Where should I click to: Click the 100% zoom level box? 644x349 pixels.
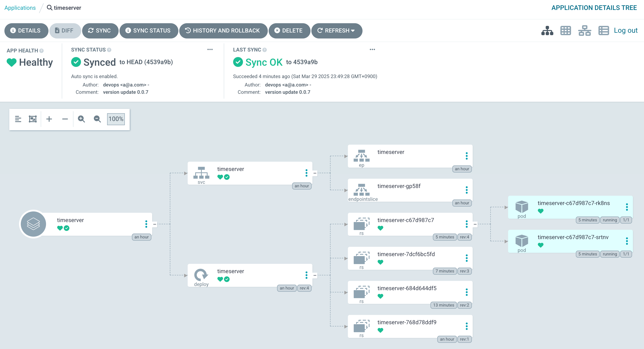click(x=116, y=119)
